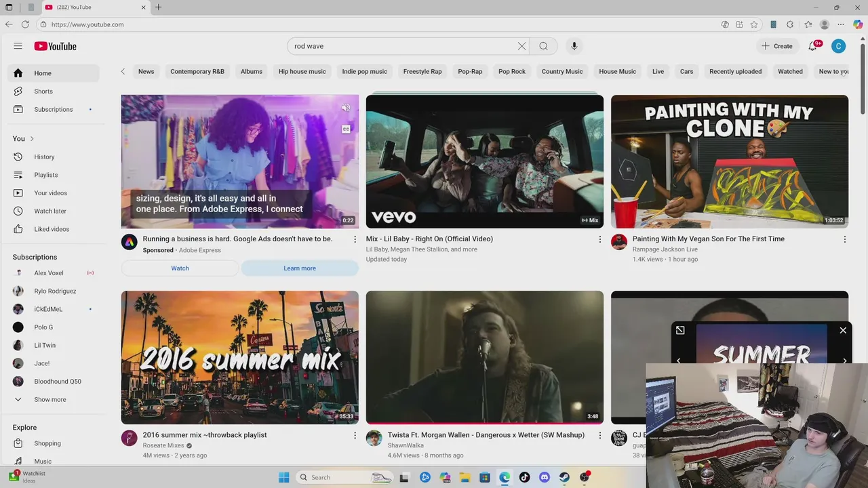Open the Rylo Rodriguez channel subscription
Image resolution: width=868 pixels, height=488 pixels.
pos(53,291)
